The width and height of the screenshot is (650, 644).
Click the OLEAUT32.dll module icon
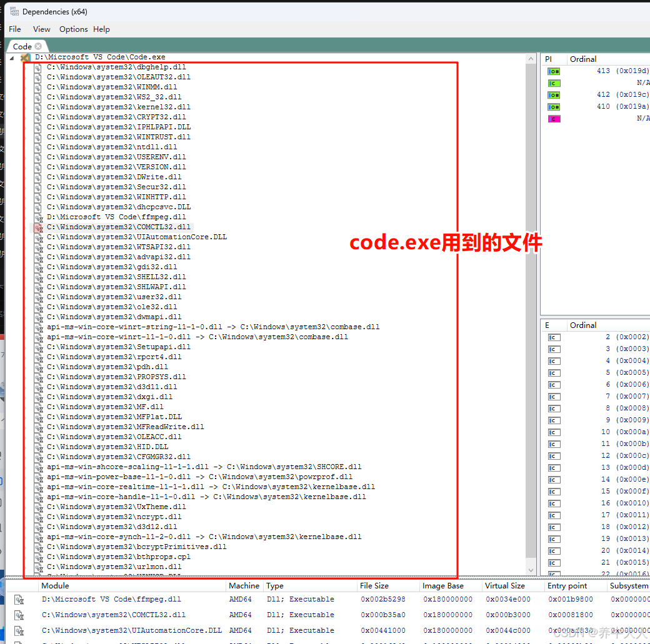pyautogui.click(x=37, y=77)
